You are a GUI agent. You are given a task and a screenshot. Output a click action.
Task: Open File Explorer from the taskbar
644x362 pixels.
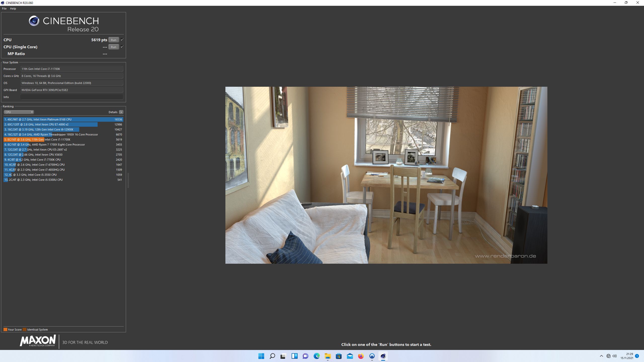click(327, 356)
